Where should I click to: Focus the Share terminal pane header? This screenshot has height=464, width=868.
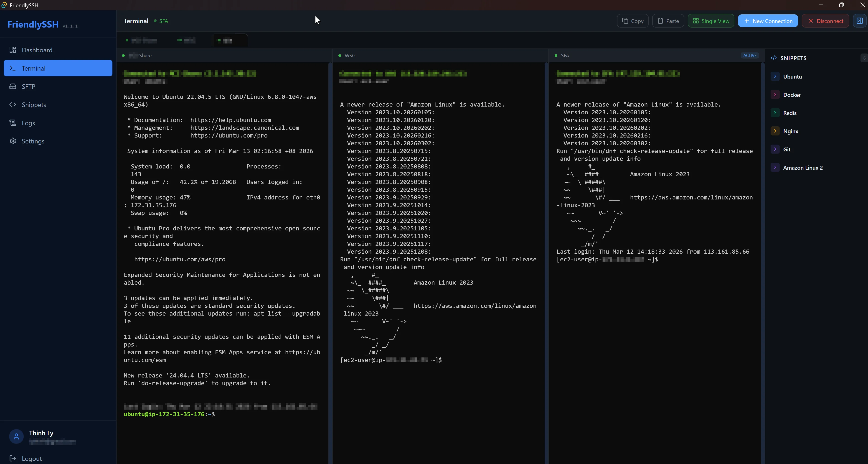coord(224,56)
